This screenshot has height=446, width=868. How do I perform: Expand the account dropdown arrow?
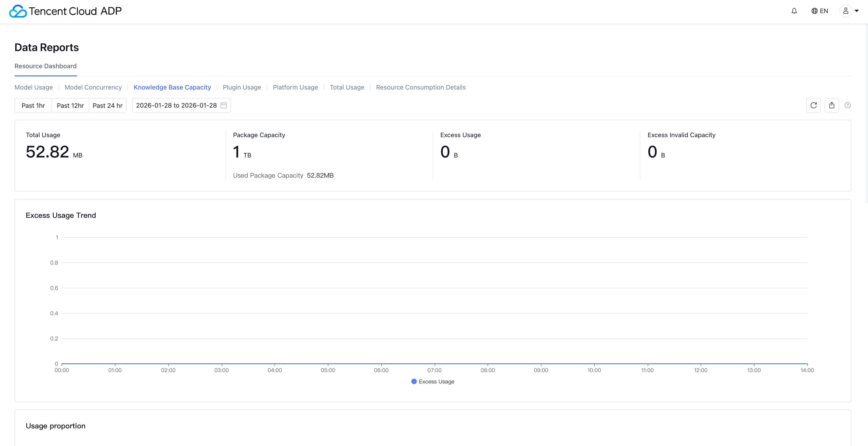[x=856, y=11]
